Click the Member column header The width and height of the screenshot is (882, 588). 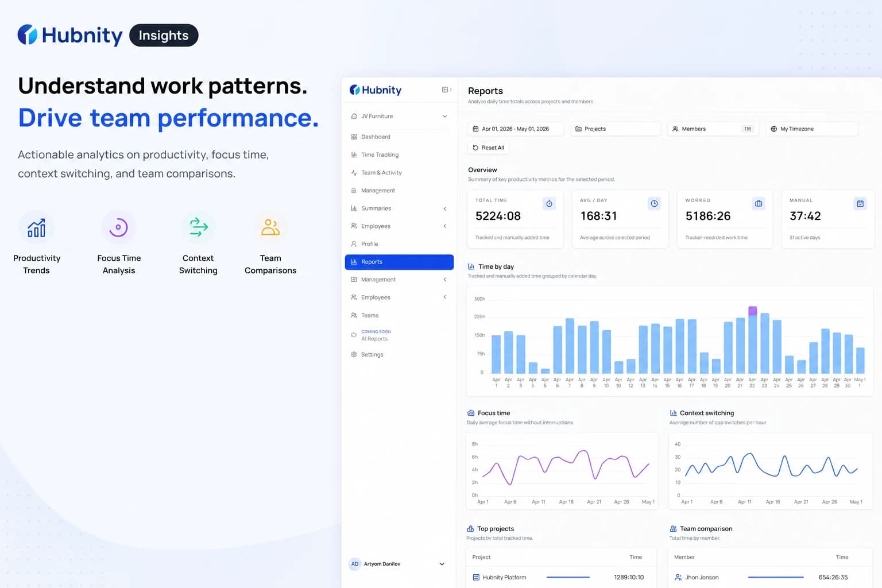(x=684, y=557)
